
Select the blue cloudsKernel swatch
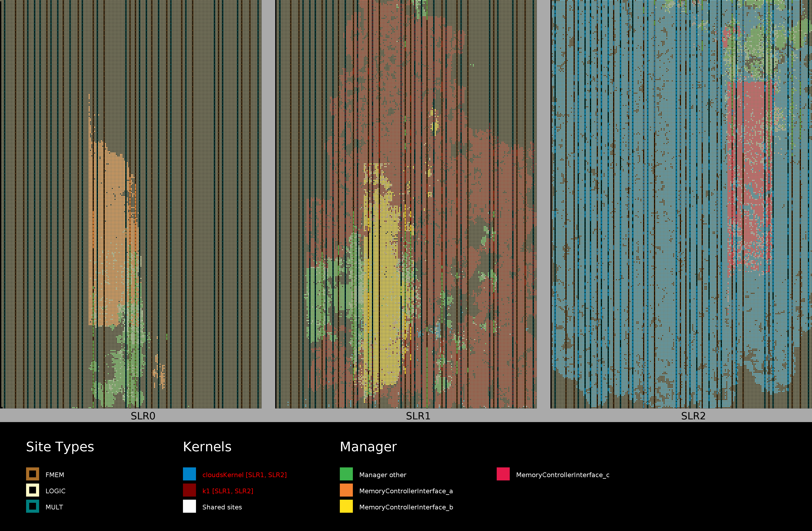click(189, 474)
